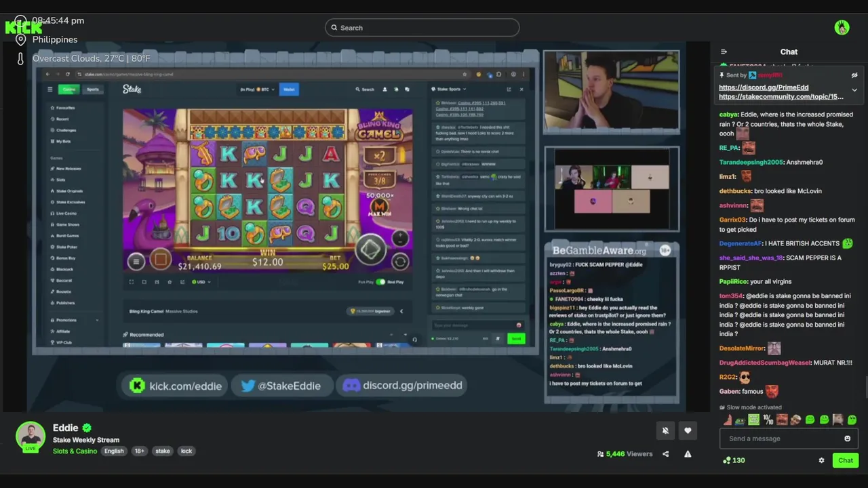
Task: Click the Kick search box
Action: [422, 28]
